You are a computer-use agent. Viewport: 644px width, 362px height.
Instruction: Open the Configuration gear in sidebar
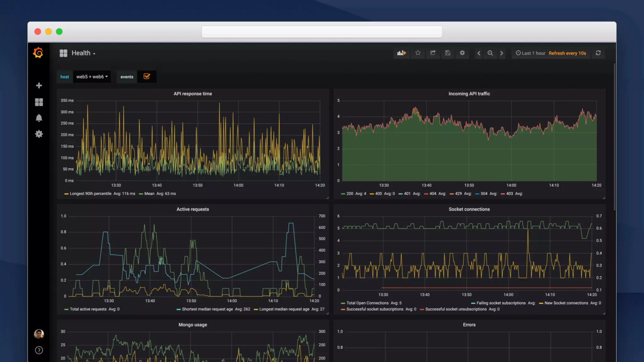tap(39, 134)
